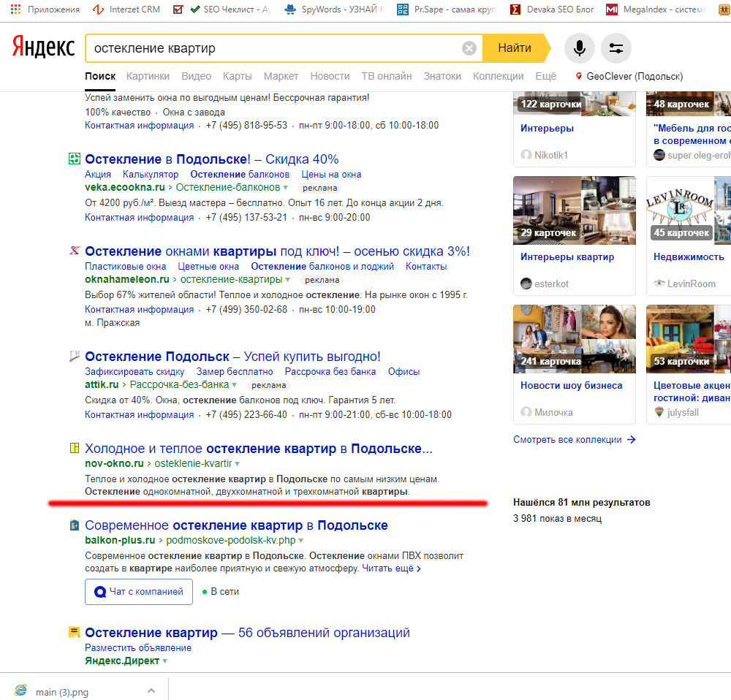Open Интерьеры квартир collection thumbnail
Image resolution: width=731 pixels, height=700 pixels.
[x=575, y=210]
